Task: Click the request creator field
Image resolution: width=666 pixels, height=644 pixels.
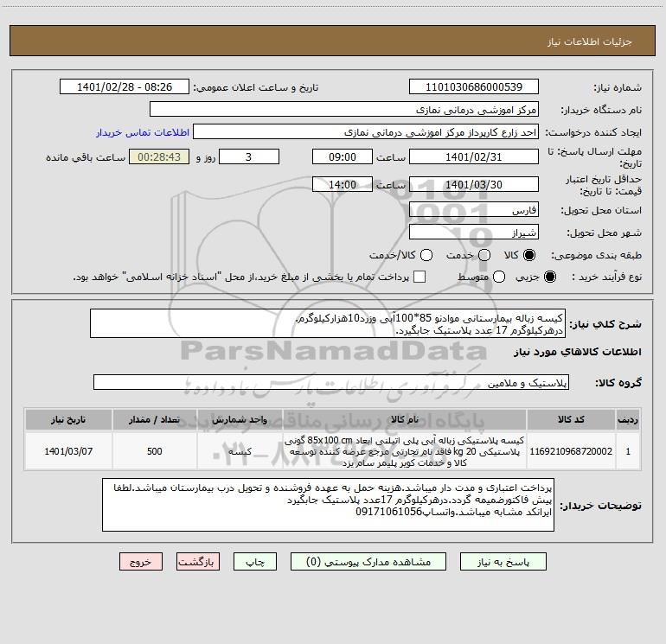Action: (366, 131)
